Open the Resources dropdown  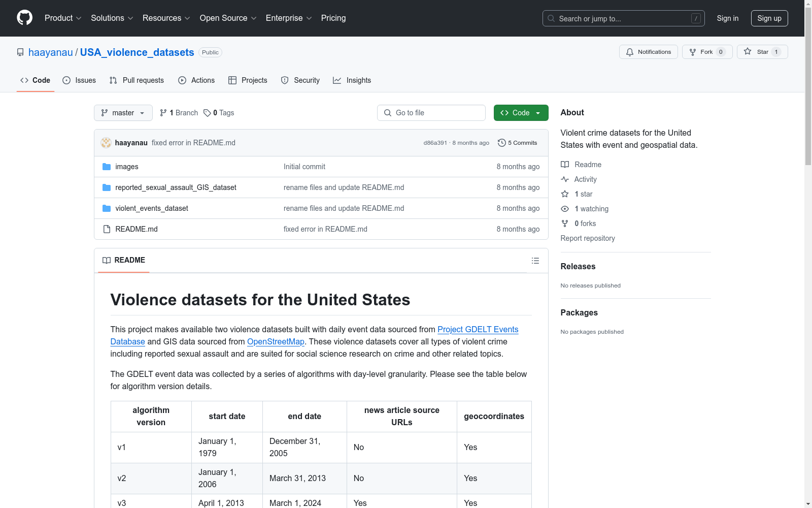point(166,18)
